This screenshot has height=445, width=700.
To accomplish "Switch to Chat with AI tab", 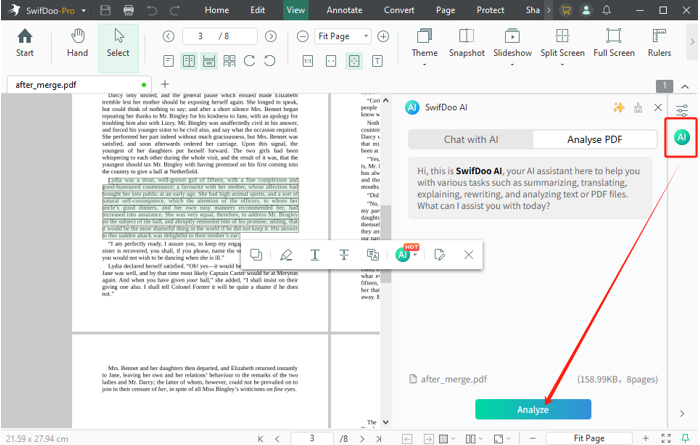I will pyautogui.click(x=471, y=139).
